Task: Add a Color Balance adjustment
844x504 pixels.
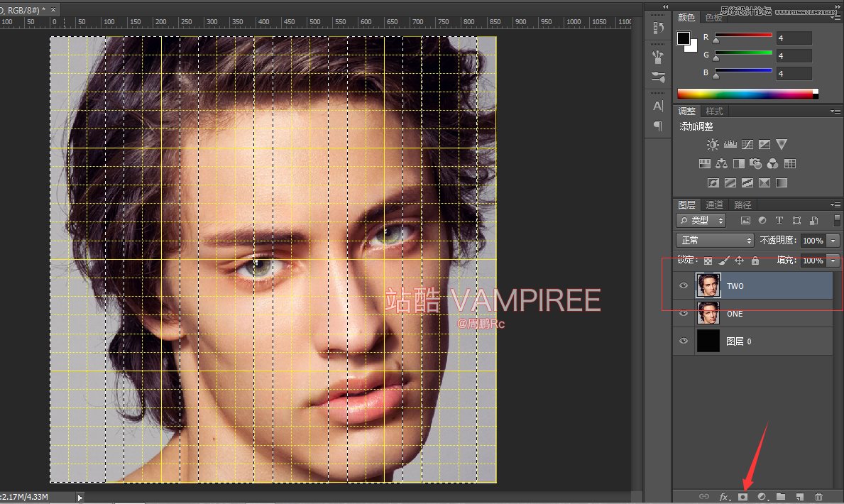Action: [x=721, y=164]
